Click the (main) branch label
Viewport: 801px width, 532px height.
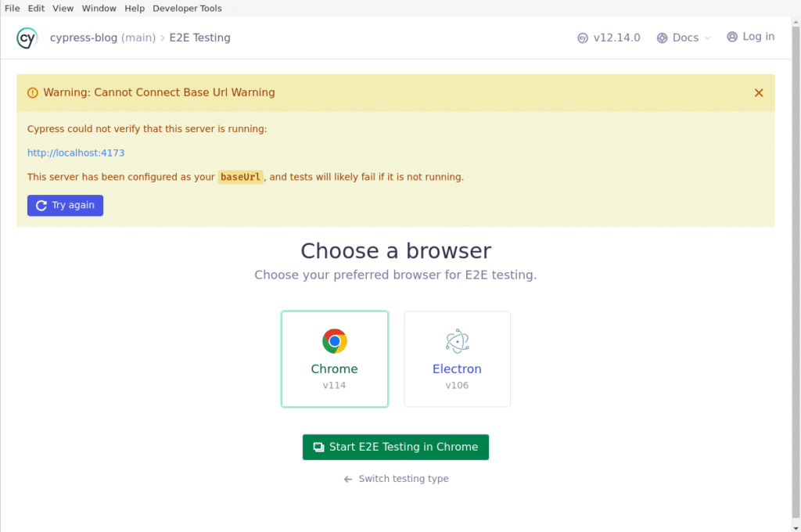tap(138, 38)
